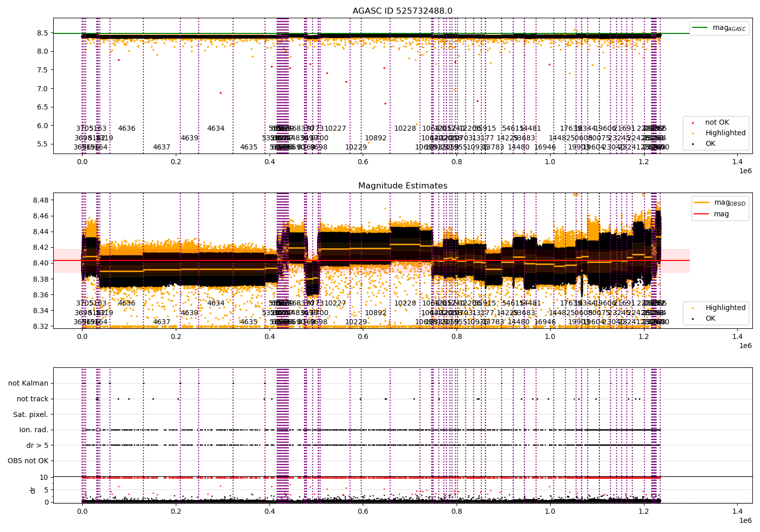Click the 'not Kalman' axis label
Viewport: 760px width, 532px height.
tap(28, 384)
